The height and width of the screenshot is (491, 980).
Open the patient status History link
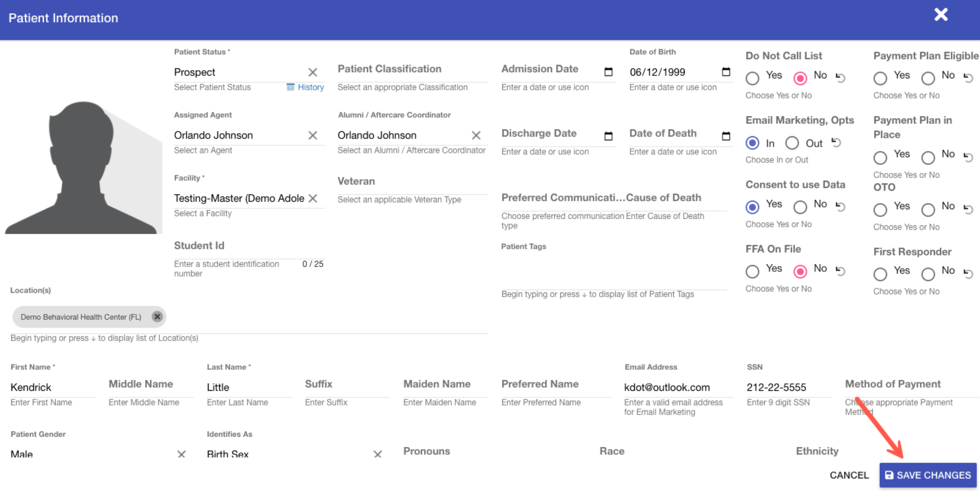[310, 87]
